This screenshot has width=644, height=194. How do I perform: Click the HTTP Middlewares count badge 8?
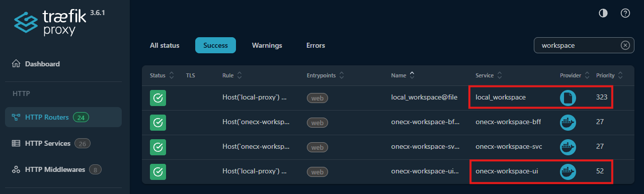[95, 169]
